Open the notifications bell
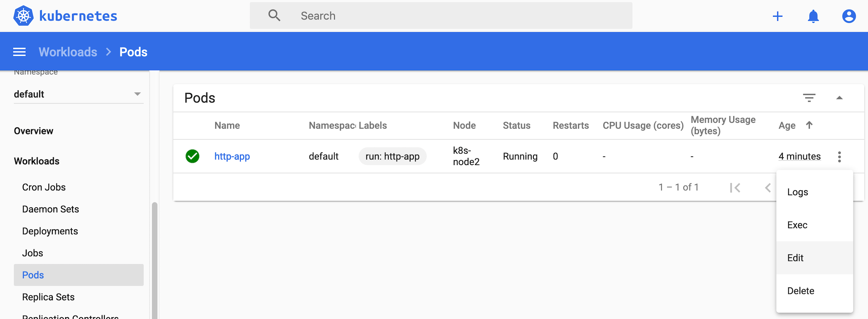This screenshot has width=868, height=319. (x=813, y=16)
